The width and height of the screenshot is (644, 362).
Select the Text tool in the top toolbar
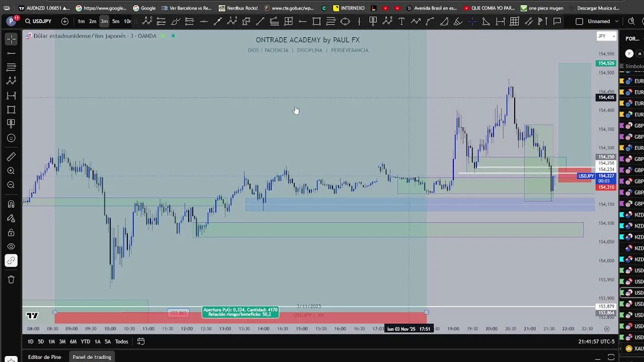pyautogui.click(x=401, y=21)
